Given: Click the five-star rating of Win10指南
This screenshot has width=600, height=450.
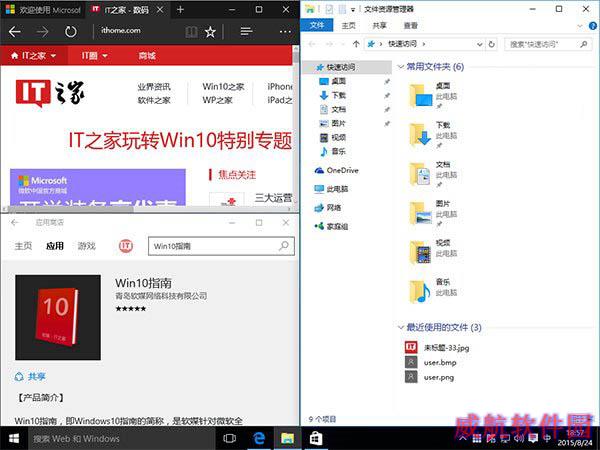Looking at the screenshot, I should coord(130,309).
